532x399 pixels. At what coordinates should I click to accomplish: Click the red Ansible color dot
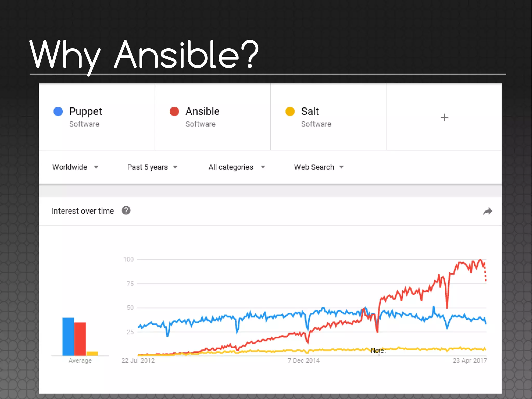click(x=174, y=112)
